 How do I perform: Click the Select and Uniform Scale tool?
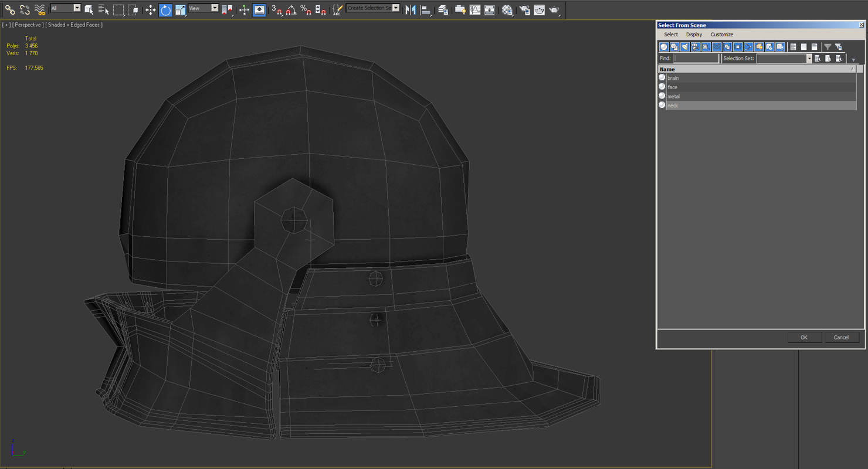click(x=180, y=10)
